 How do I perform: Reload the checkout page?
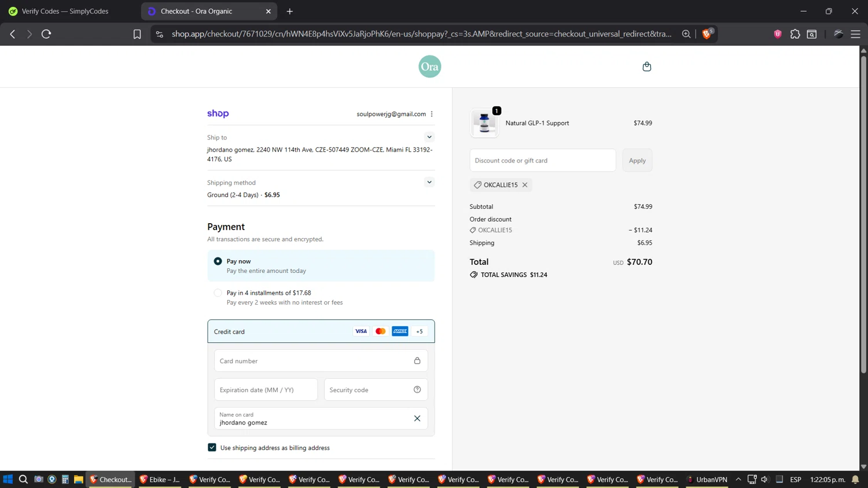point(46,34)
